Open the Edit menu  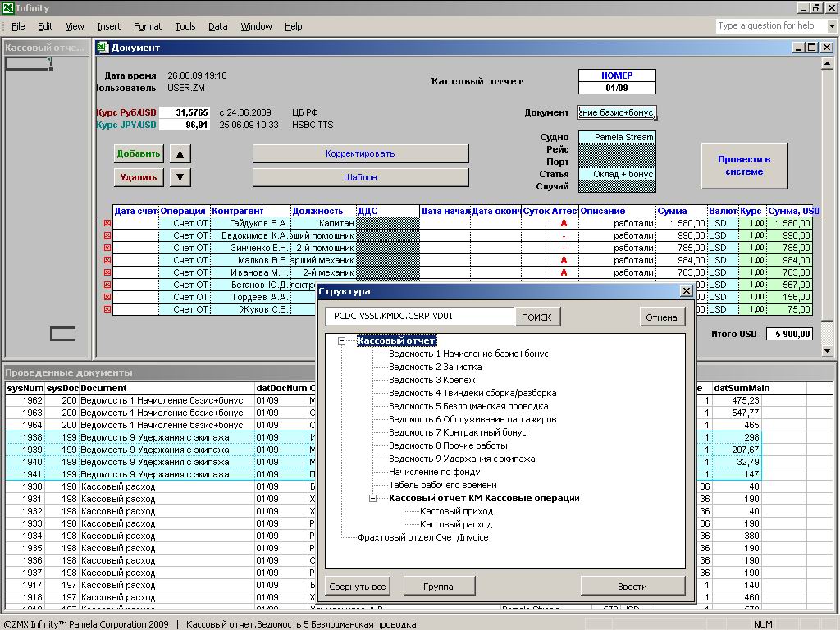[45, 26]
